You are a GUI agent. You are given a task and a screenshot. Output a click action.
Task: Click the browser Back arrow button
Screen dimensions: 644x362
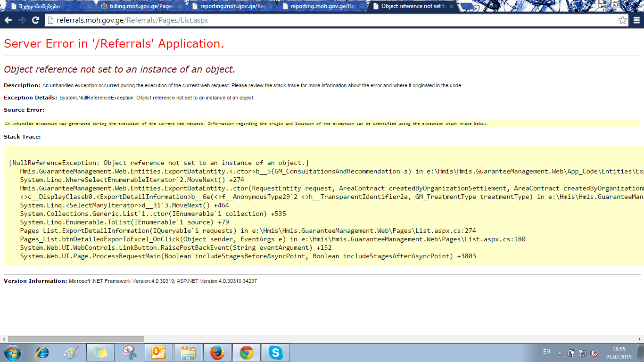coord(8,20)
